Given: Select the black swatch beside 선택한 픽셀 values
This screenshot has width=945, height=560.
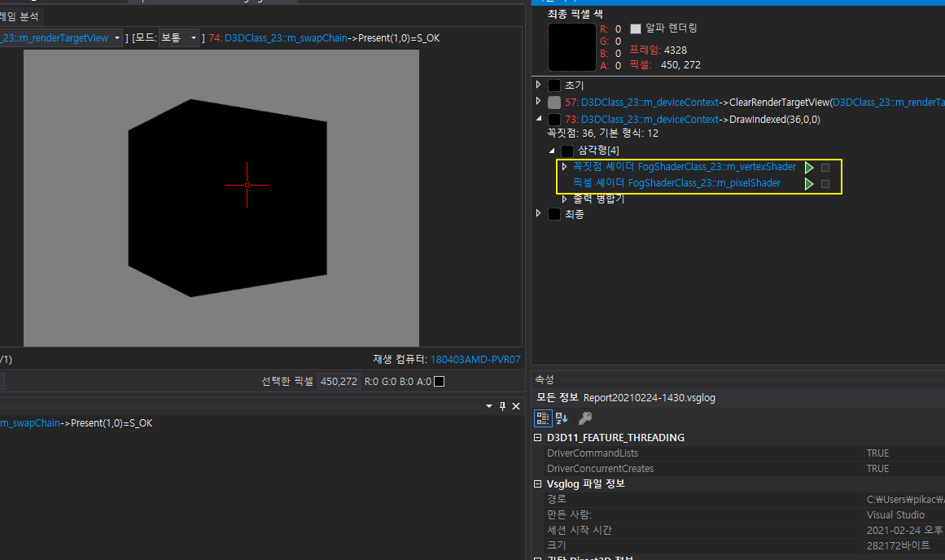Looking at the screenshot, I should tap(440, 381).
